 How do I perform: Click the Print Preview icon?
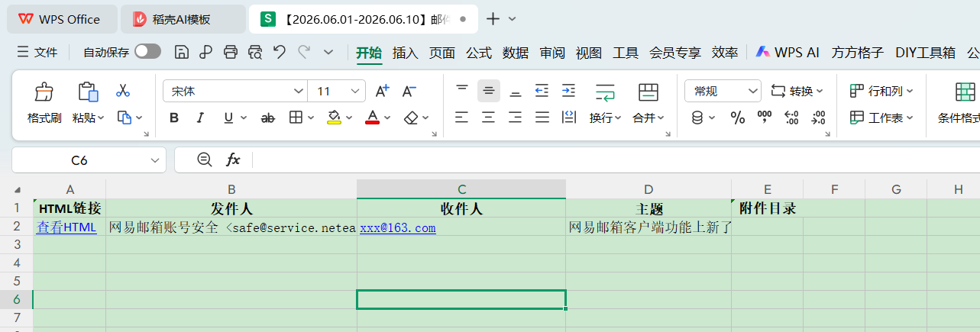255,52
